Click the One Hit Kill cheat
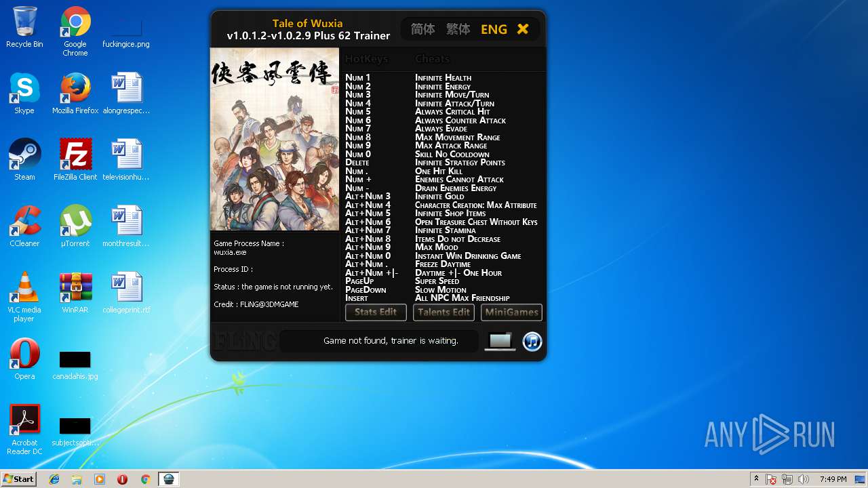 tap(439, 171)
